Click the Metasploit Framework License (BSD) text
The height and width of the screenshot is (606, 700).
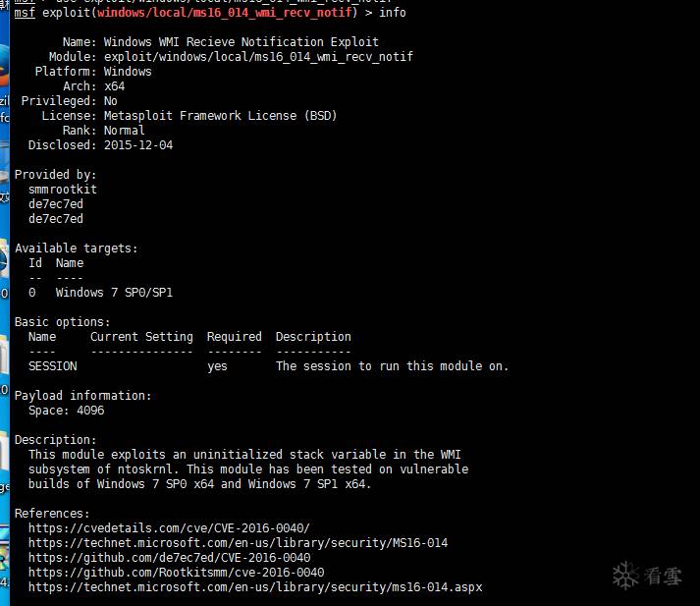(220, 116)
